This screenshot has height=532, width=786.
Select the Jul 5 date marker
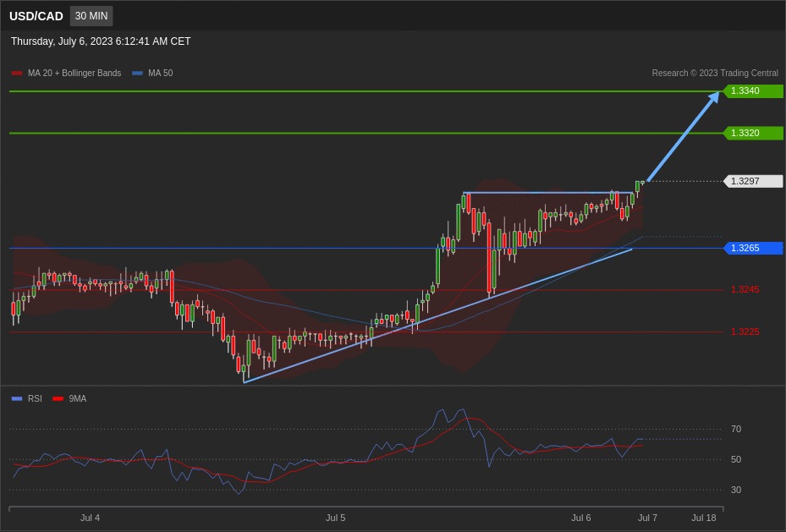point(335,518)
